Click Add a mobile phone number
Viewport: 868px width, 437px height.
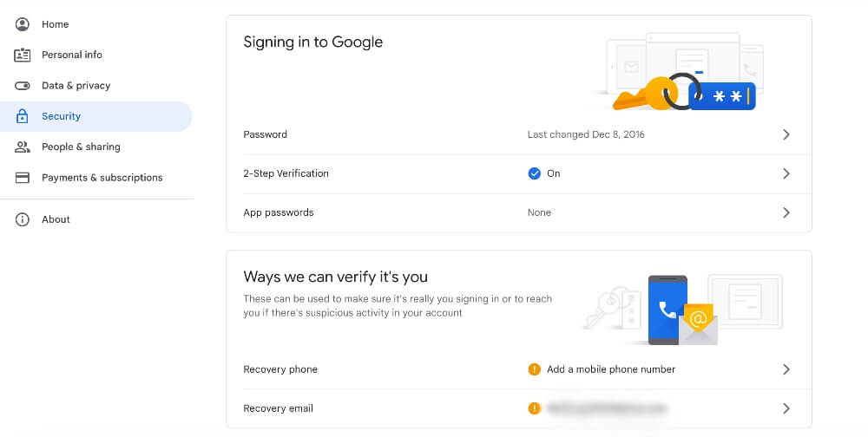(x=611, y=369)
